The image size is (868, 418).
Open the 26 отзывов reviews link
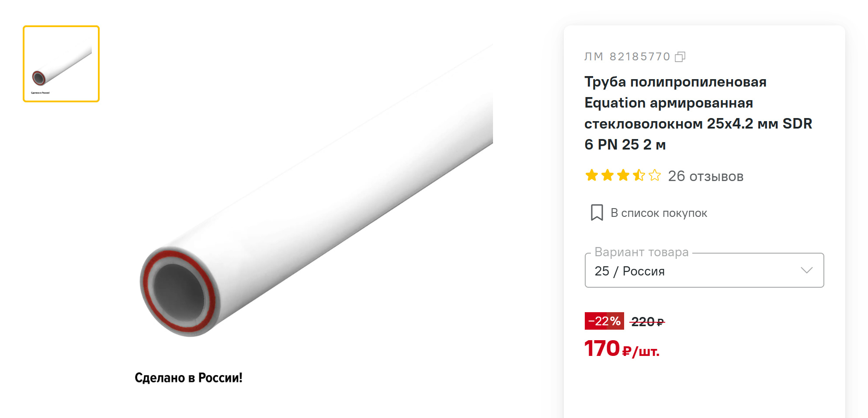(705, 176)
